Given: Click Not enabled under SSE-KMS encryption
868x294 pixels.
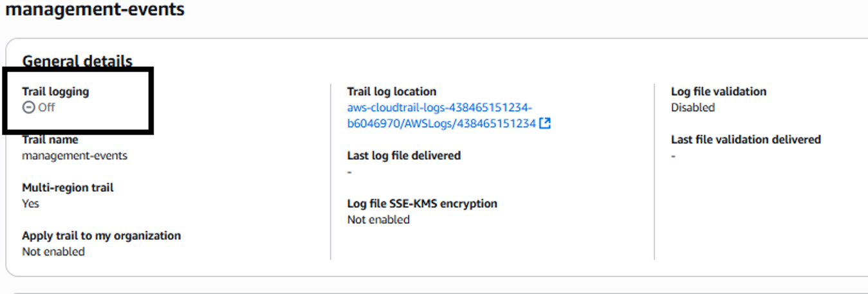Looking at the screenshot, I should tap(378, 219).
